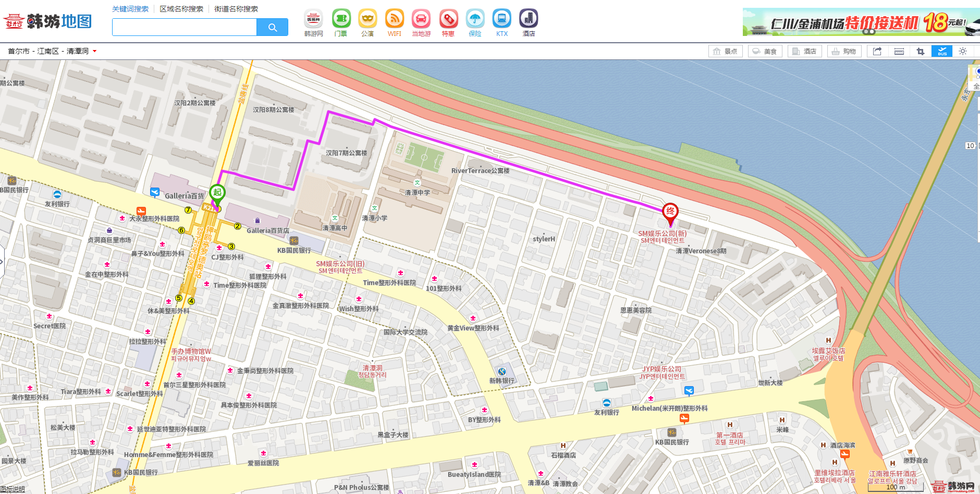980x494 pixels.
Task: Toggle the 景点 attractions filter
Action: click(x=726, y=51)
